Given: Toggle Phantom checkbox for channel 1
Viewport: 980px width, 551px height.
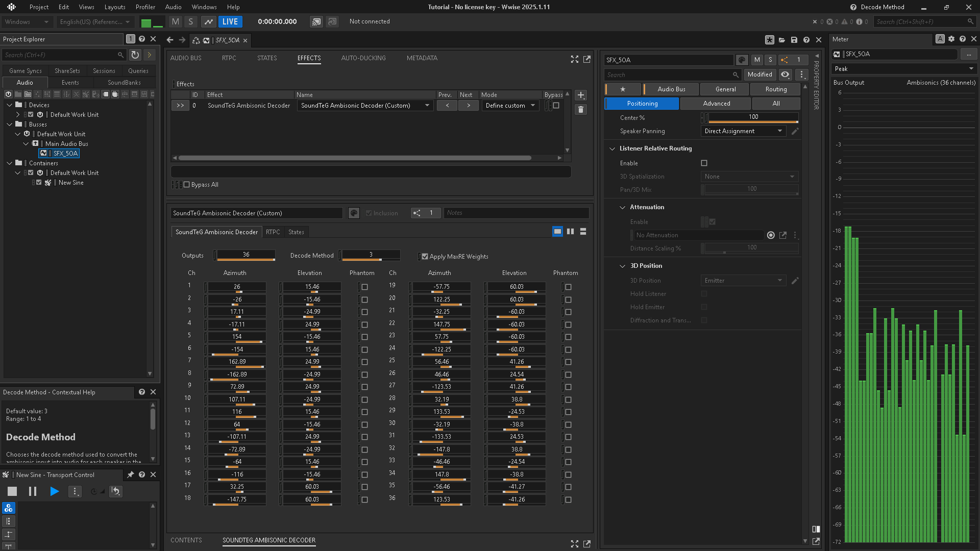Looking at the screenshot, I should pos(365,287).
